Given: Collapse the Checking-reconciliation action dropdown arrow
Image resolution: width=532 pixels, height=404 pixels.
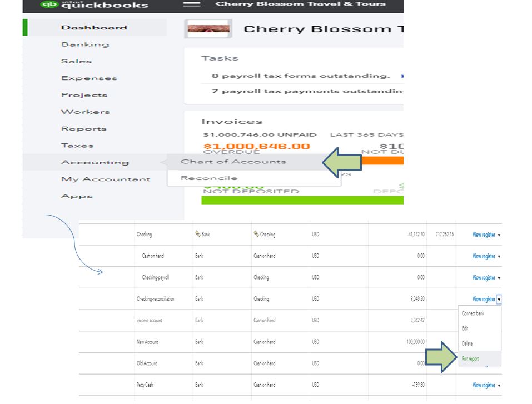Looking at the screenshot, I should click(499, 300).
